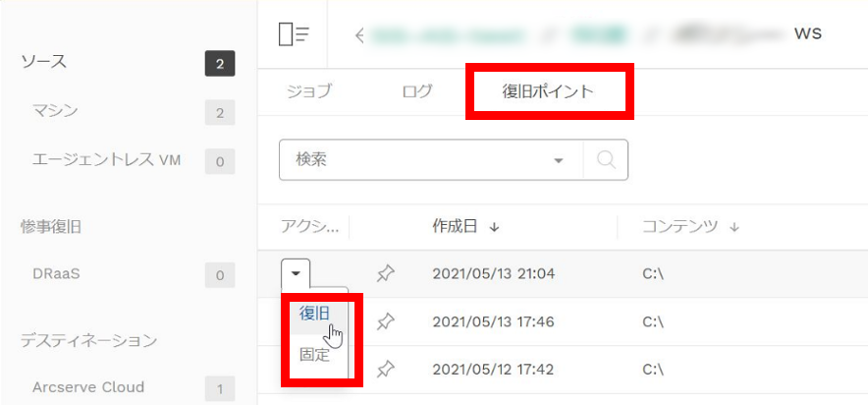Click the back arrow beside the breadcrumb
The width and height of the screenshot is (868, 405).
tap(359, 35)
